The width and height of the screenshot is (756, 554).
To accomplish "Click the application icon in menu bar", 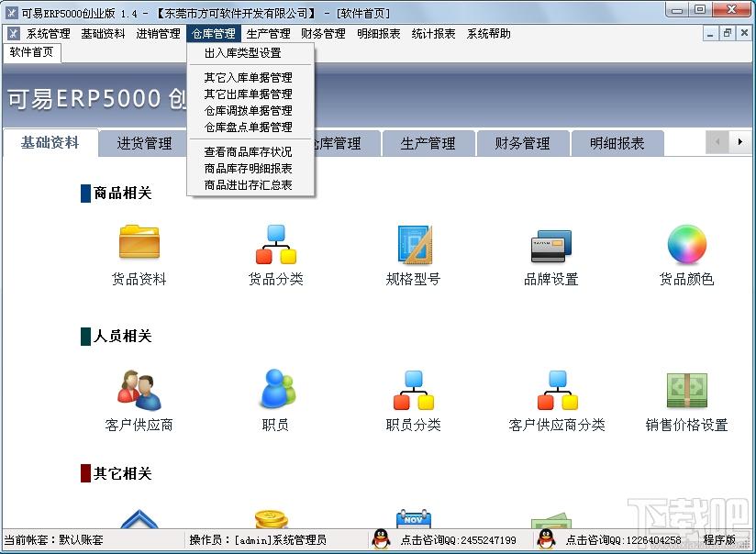I will [x=13, y=33].
